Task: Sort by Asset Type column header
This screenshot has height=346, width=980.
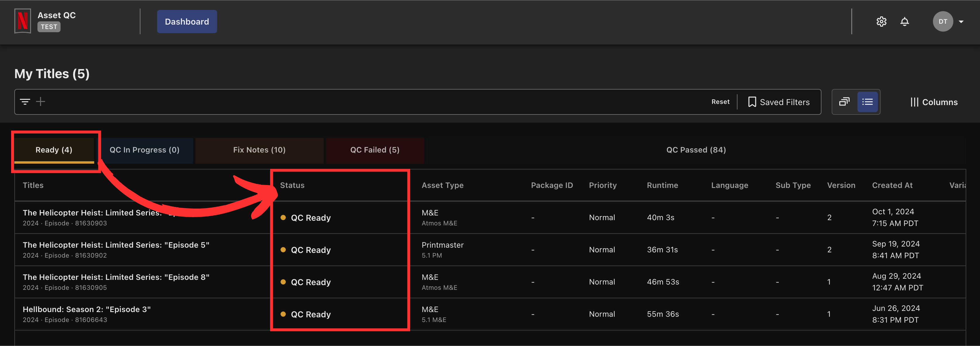Action: [442, 185]
